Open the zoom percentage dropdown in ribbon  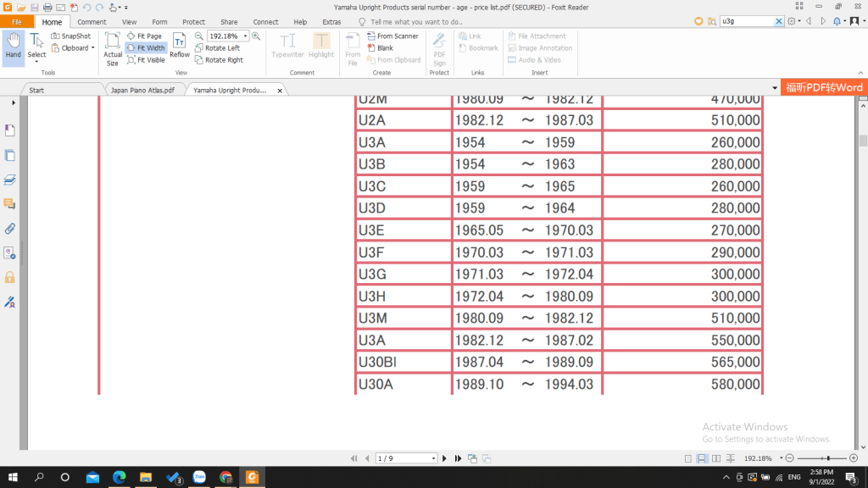245,36
